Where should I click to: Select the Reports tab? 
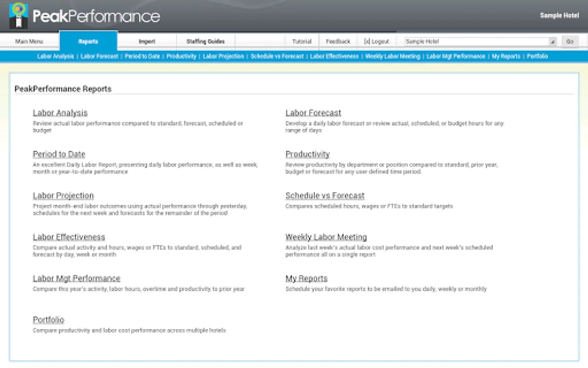(x=88, y=41)
